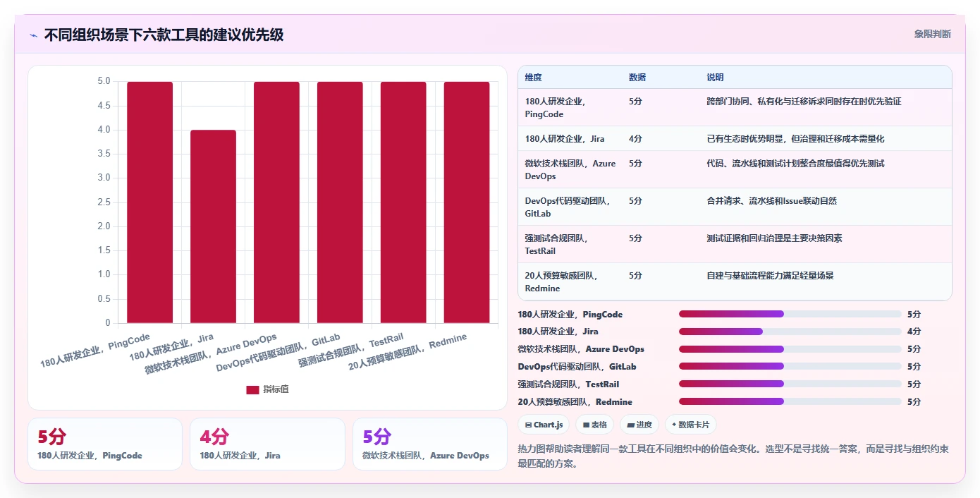Click the Azure DevOps bar in chart
Viewport: 980px width, 498px height.
pos(276,202)
